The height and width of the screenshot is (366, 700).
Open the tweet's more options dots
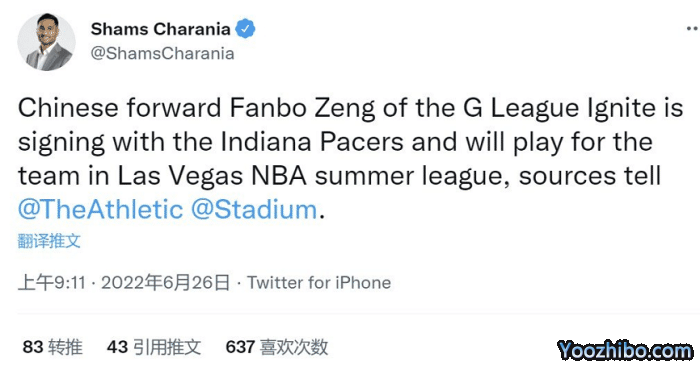692,29
